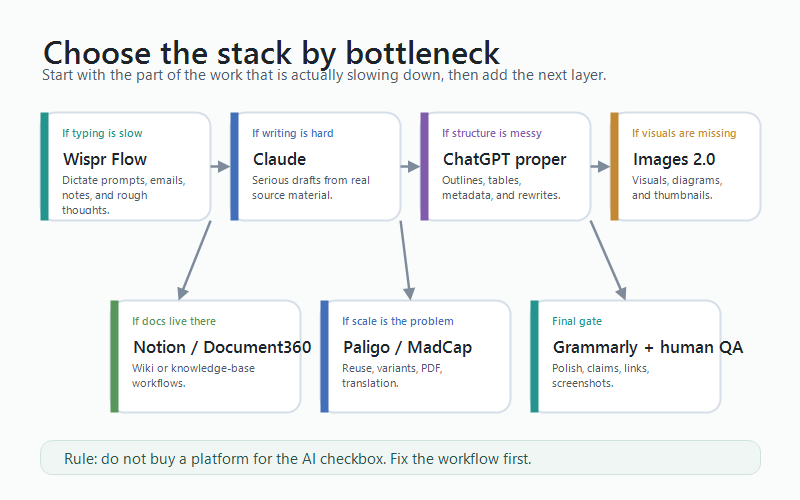
Task: Click the "Choose the stack by bottleneck" title
Action: coord(271,53)
